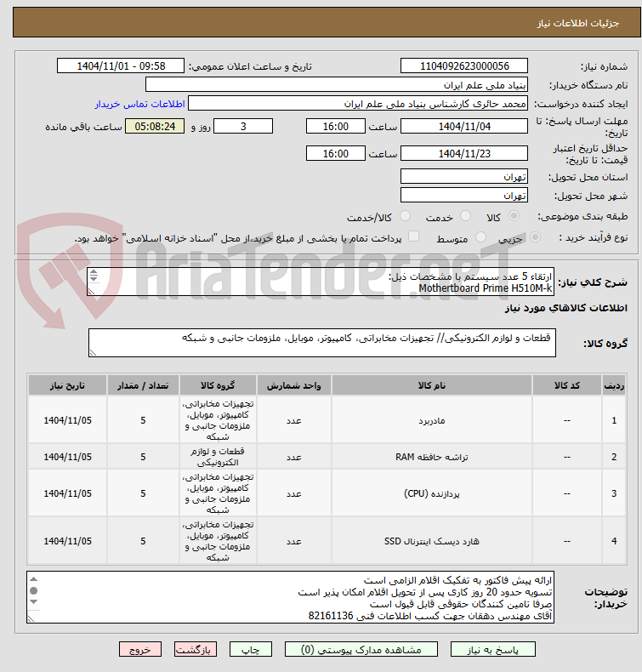642x672 pixels.
Task: Click the remaining time field 05:08:24
Action: (155, 127)
